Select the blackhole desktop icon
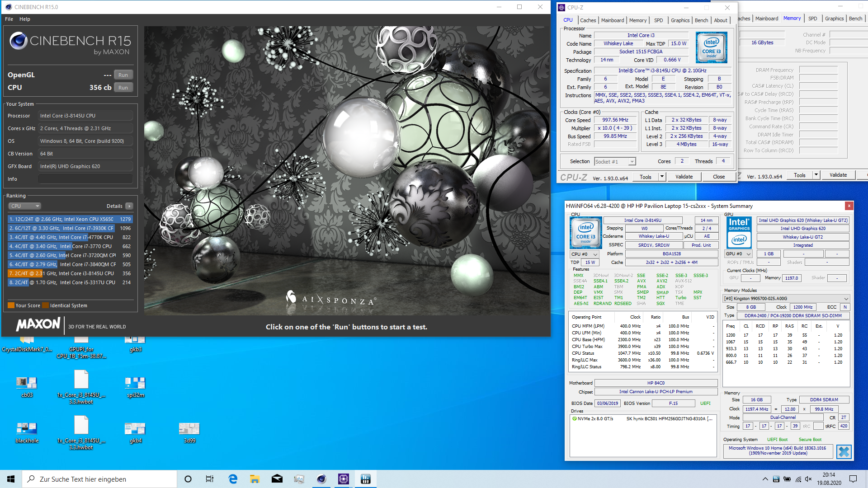Image resolution: width=868 pixels, height=488 pixels. point(27,432)
